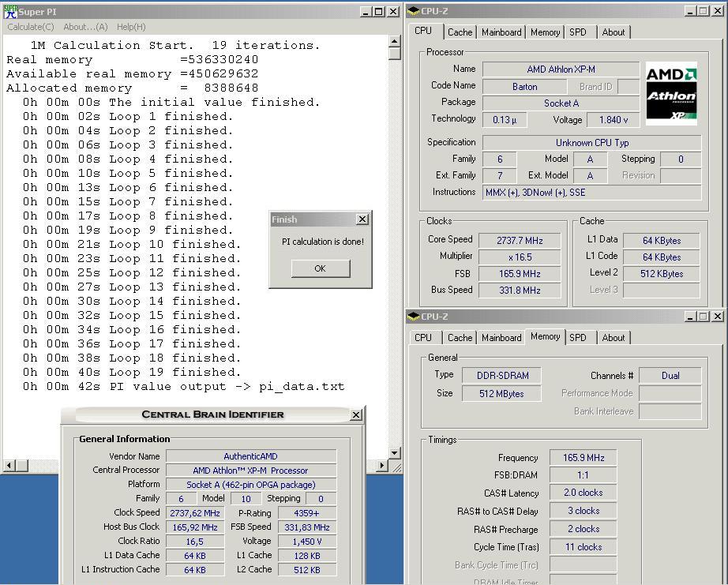Click the AMD Athlon XP processor logo
Image resolution: width=728 pixels, height=585 pixels.
[671, 93]
